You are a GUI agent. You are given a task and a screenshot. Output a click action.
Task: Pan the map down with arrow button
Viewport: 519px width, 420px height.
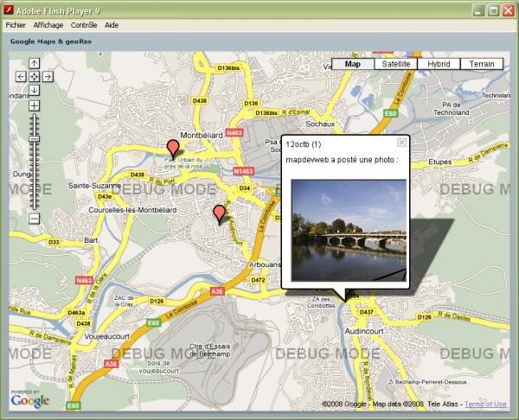tap(34, 90)
